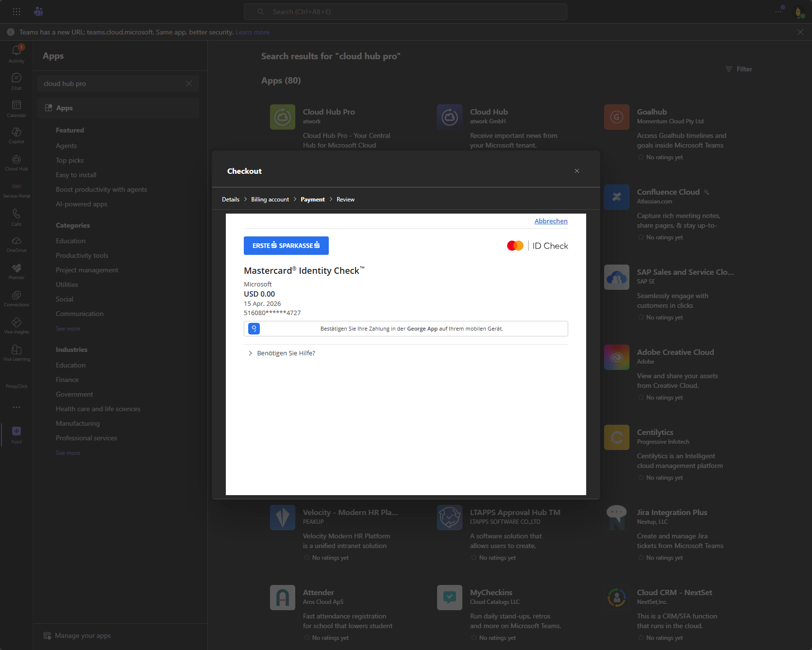Select the Apps tab in left panel
This screenshot has width=812, height=650.
click(118, 108)
